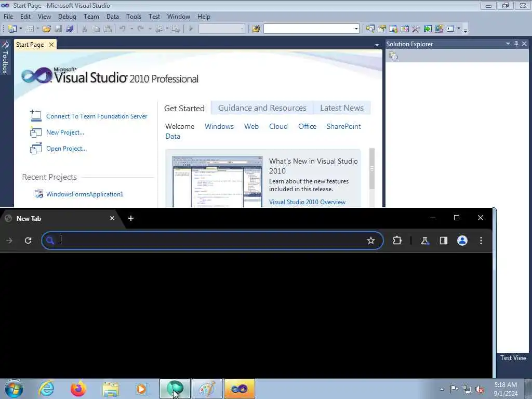Screen dimensions: 532x399
Task: Click the Save All toolbar icon
Action: [70, 29]
